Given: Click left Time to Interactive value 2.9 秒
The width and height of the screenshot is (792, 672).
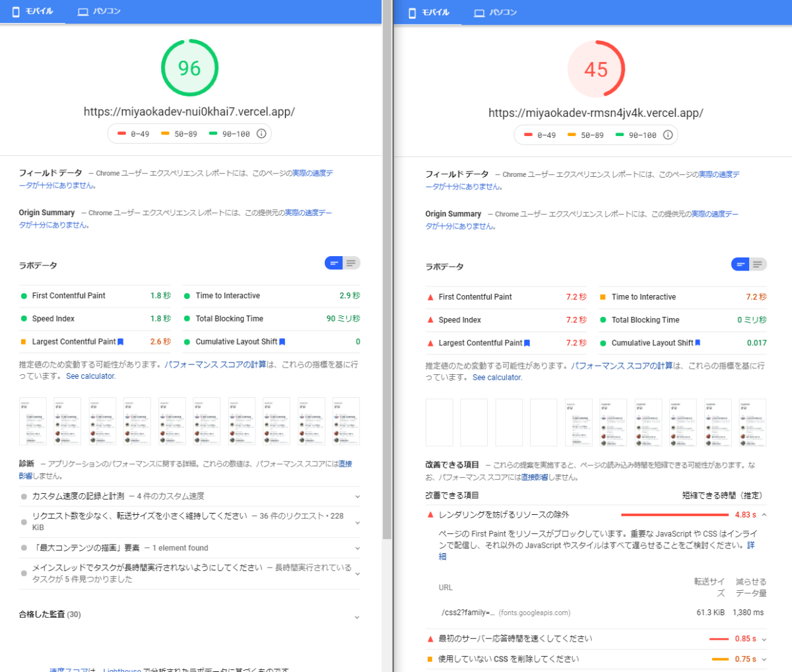Looking at the screenshot, I should (x=350, y=296).
